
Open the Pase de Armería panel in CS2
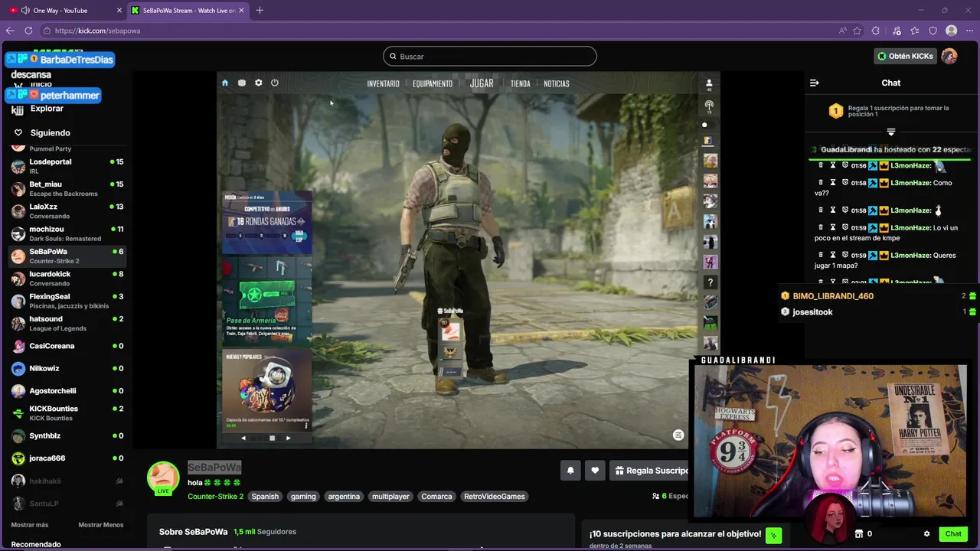coord(266,300)
